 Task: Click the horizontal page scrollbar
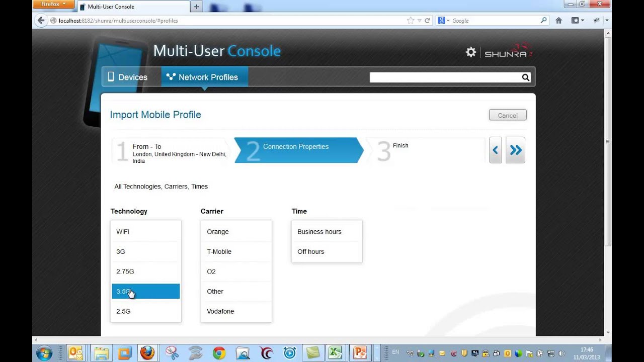317,340
